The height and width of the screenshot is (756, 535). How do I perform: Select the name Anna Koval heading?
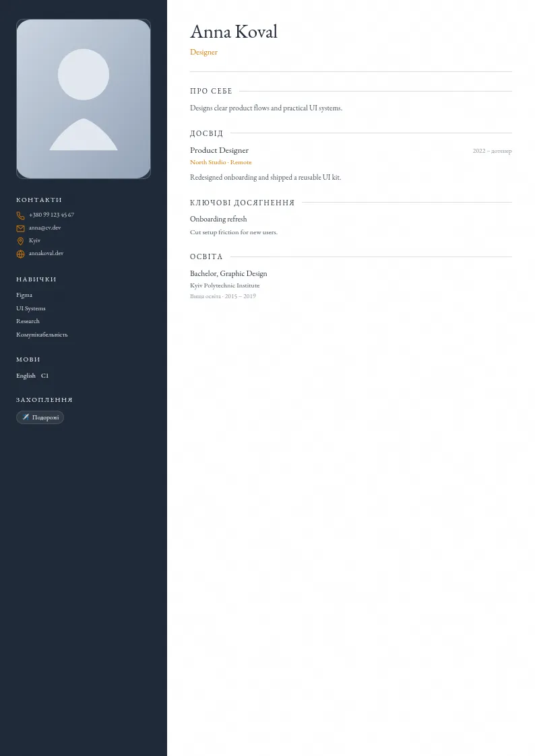pos(234,32)
